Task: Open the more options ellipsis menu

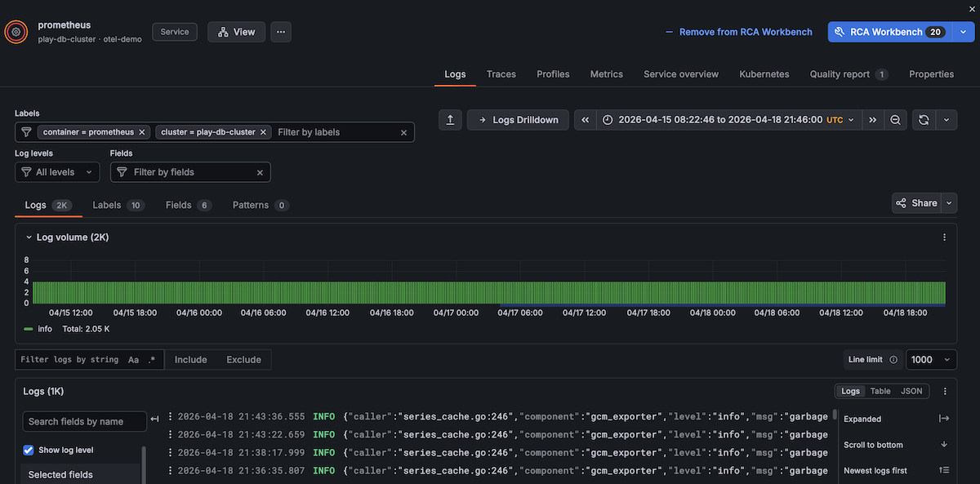Action: [281, 32]
